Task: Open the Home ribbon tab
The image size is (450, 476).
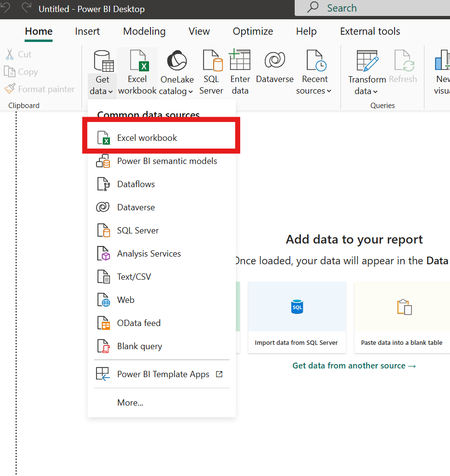Action: [39, 31]
